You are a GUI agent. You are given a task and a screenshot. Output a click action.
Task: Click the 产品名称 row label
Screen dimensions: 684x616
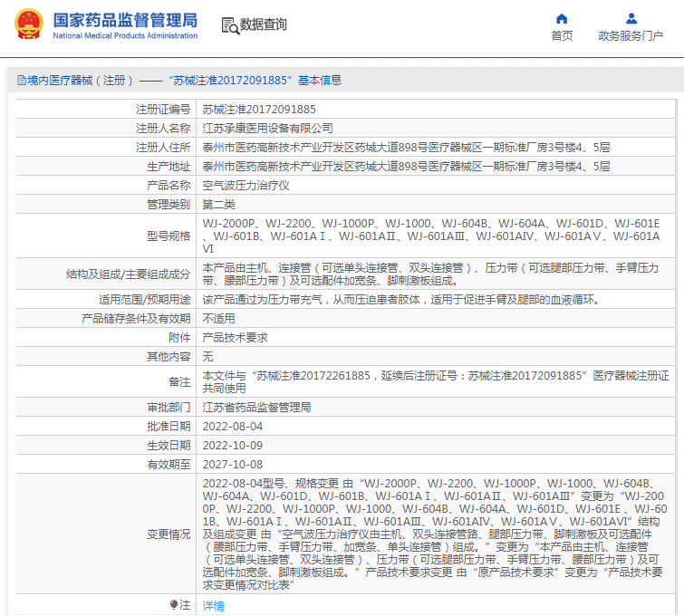[x=169, y=186]
